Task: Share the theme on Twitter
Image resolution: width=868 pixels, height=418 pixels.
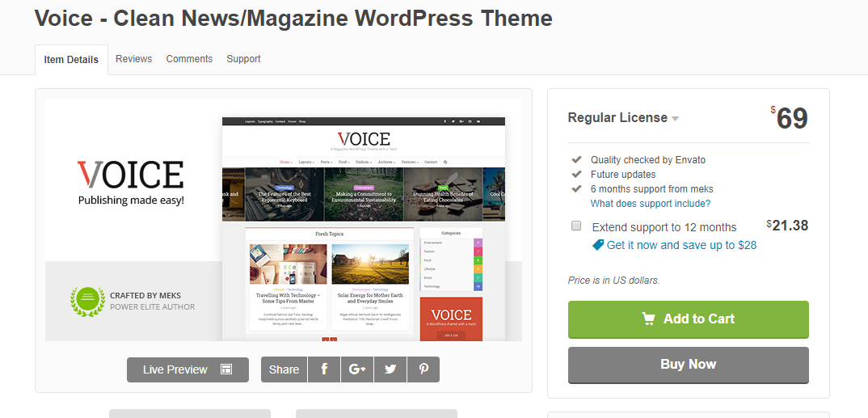Action: point(390,369)
